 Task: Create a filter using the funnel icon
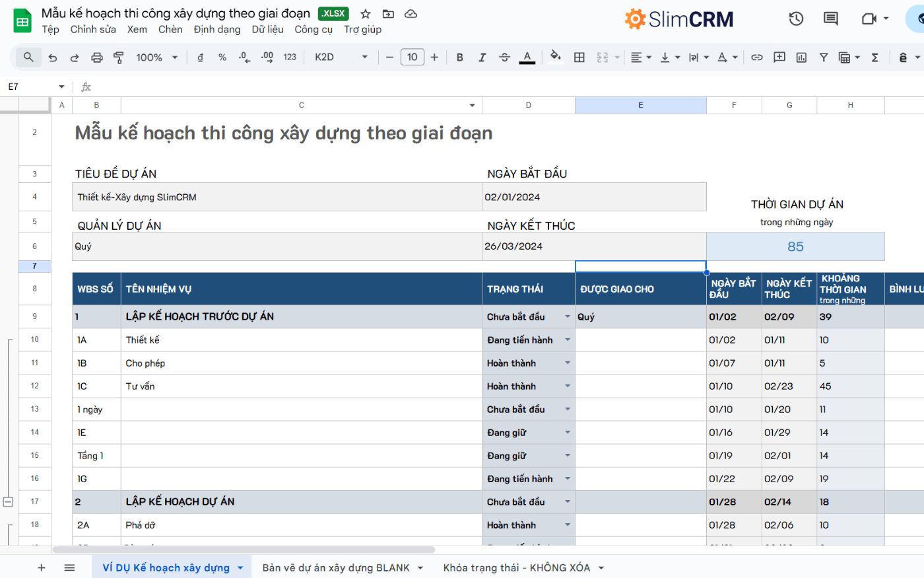pyautogui.click(x=824, y=57)
